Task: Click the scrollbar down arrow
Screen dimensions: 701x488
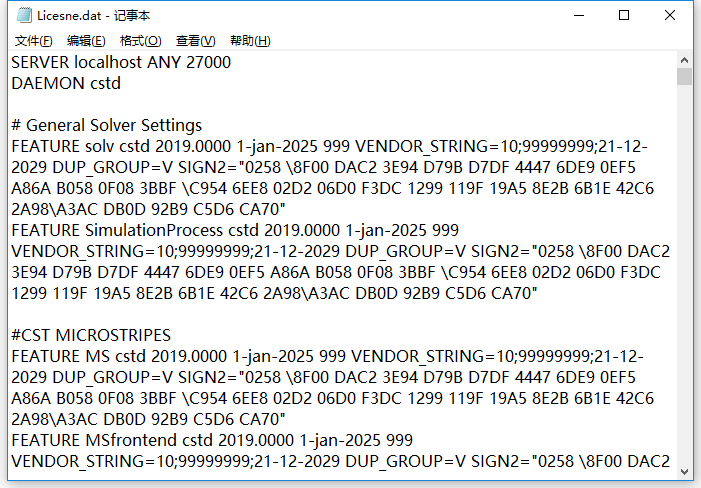Action: [684, 471]
